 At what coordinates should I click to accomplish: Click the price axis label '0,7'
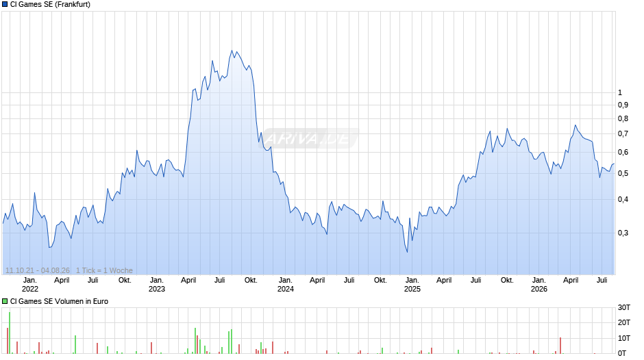(623, 134)
